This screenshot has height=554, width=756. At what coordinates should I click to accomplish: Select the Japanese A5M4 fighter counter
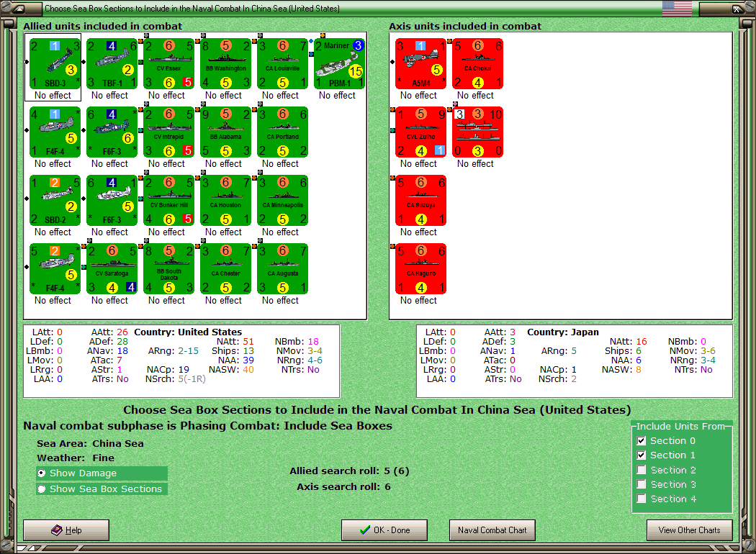(421, 63)
